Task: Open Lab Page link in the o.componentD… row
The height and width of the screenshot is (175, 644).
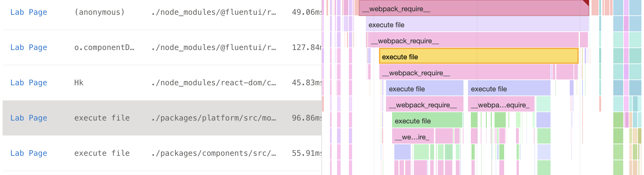Action: pos(28,47)
